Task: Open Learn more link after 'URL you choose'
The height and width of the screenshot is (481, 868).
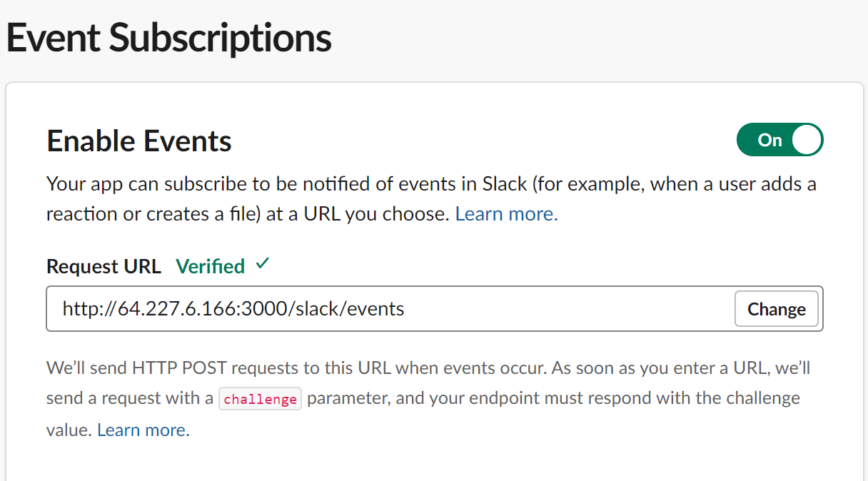Action: [x=506, y=214]
